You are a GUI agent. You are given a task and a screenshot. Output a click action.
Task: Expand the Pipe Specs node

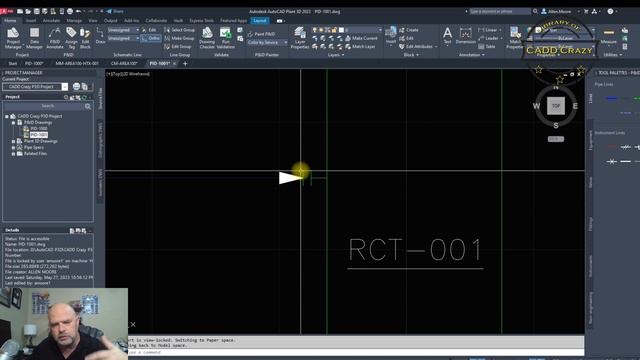pos(13,147)
